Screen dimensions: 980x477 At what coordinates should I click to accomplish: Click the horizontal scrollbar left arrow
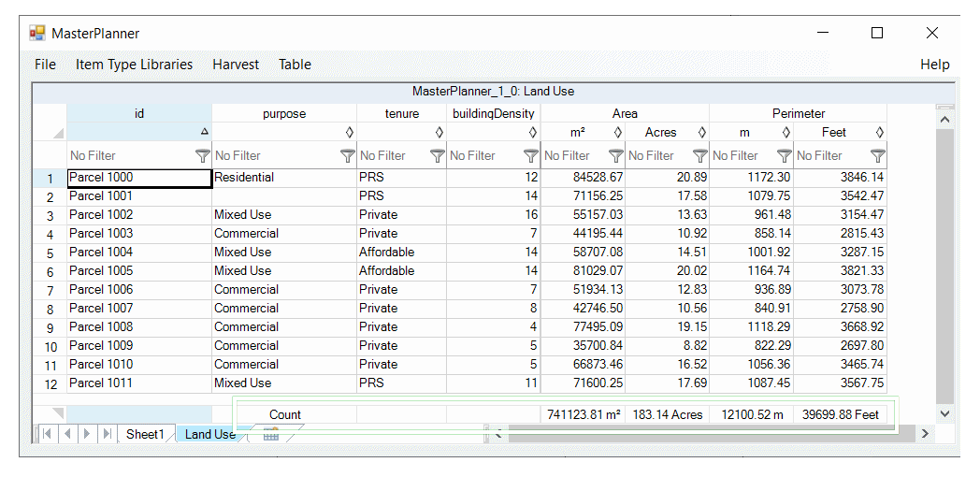pos(498,433)
